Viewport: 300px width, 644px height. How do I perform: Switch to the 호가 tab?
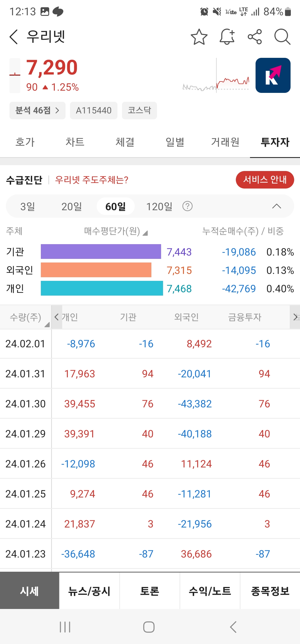point(25,142)
